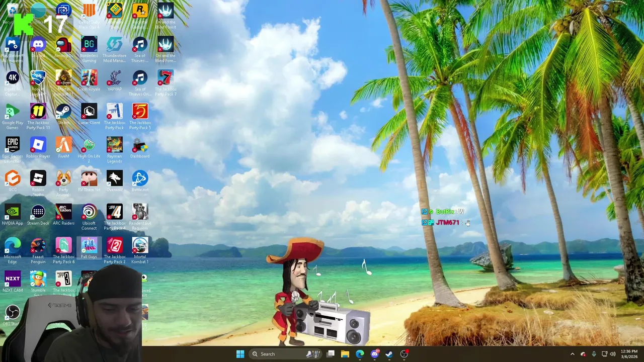Select the Elgato 4K Capture icon
Viewport: 644px width, 362px height.
pos(13,83)
